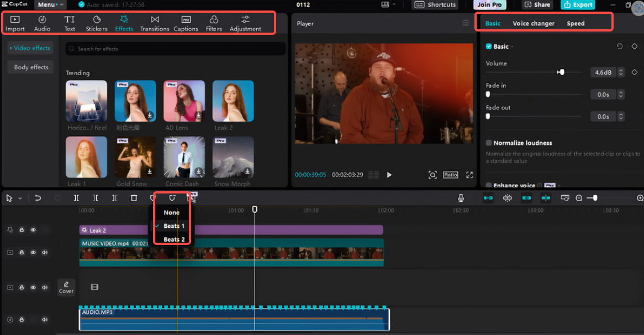Click the Volume slider handle
This screenshot has width=644, height=335.
[x=561, y=72]
